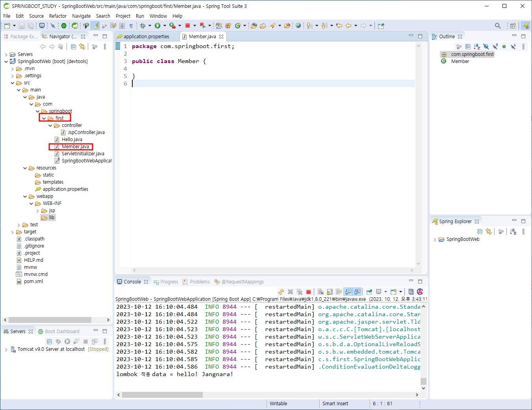
Task: Click the Navigator Collapse All icon
Action: pyautogui.click(x=73, y=47)
